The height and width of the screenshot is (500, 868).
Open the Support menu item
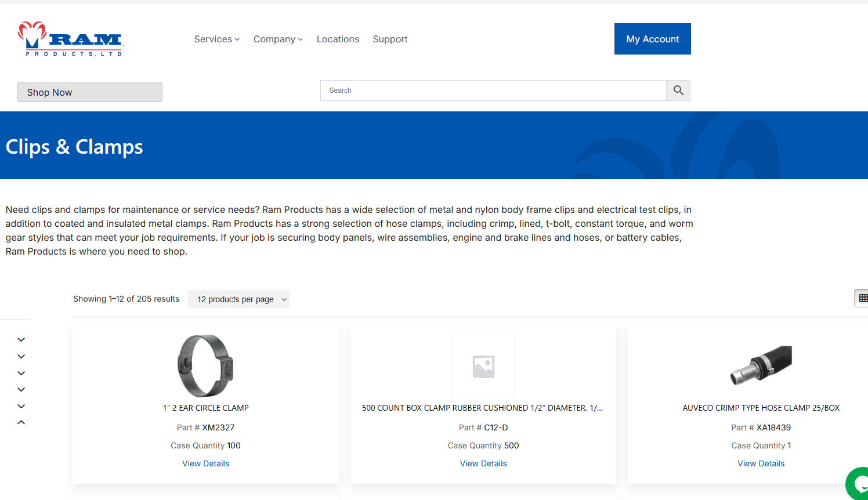click(390, 39)
